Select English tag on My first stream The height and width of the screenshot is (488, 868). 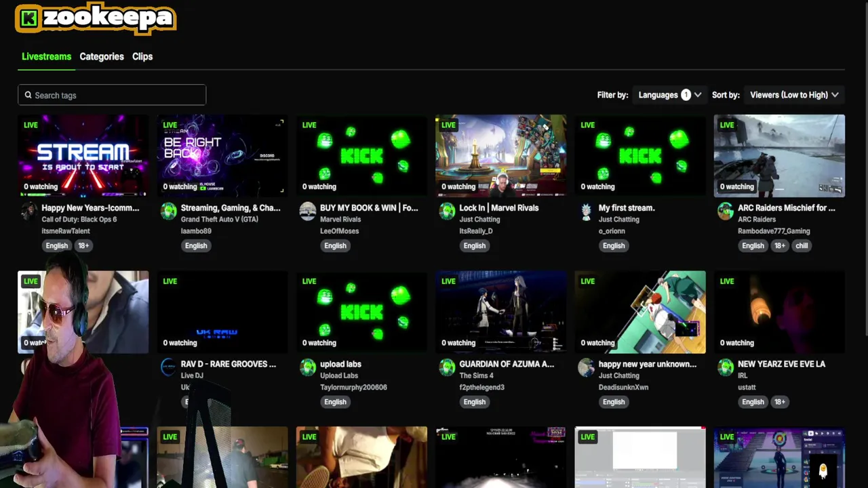pyautogui.click(x=614, y=246)
